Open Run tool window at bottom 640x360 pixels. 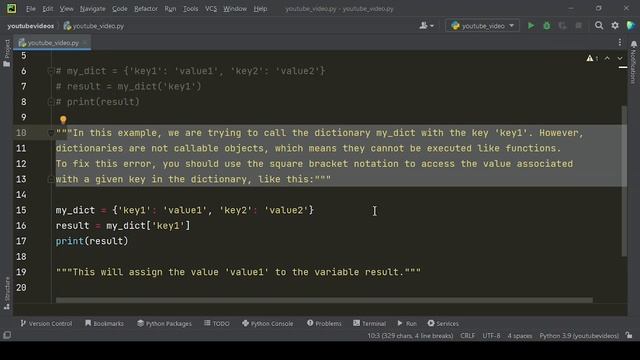click(407, 323)
